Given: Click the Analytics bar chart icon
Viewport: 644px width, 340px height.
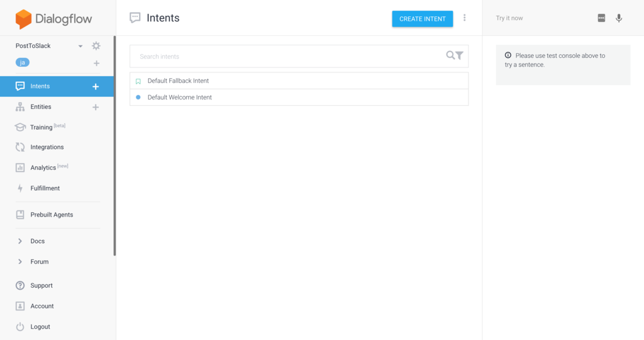Looking at the screenshot, I should [x=20, y=167].
